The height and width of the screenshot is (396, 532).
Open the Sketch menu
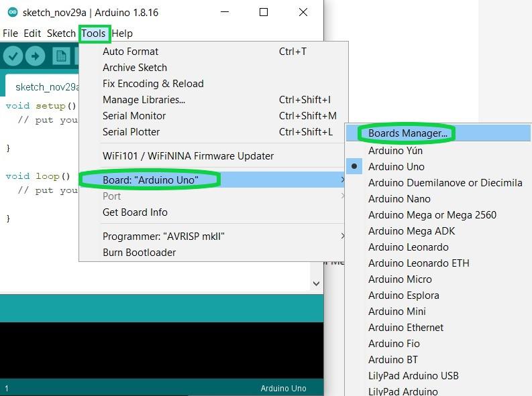tap(61, 33)
